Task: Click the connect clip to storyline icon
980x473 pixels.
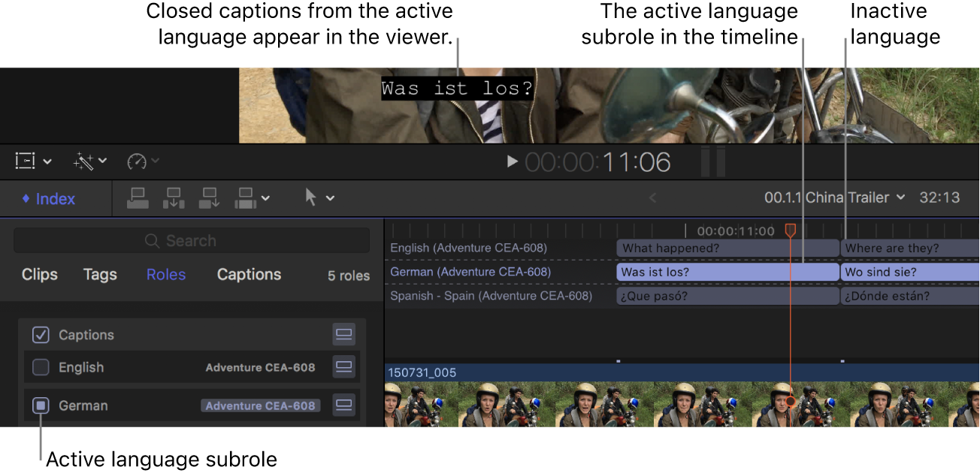Action: 138,198
